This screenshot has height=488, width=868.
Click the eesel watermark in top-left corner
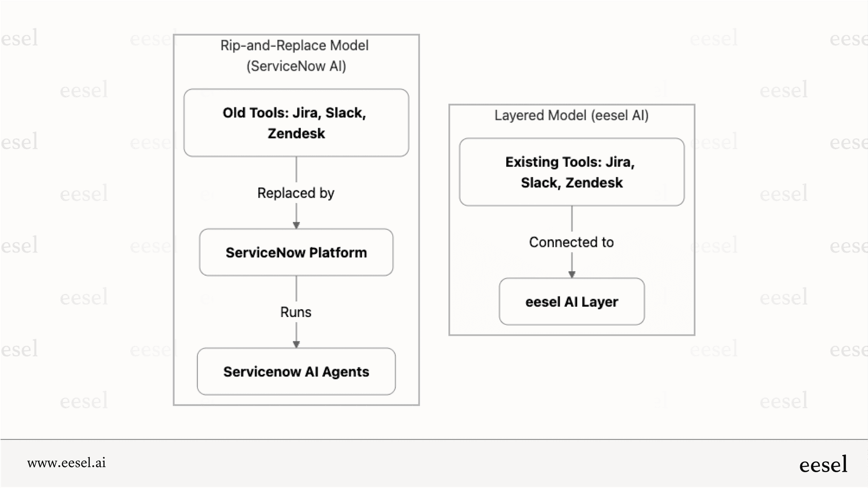click(19, 38)
